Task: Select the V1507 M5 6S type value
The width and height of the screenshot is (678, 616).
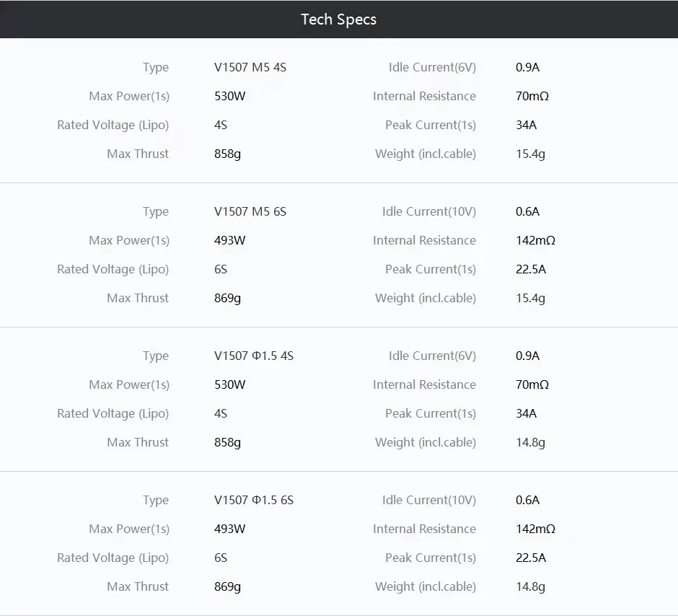Action: click(x=250, y=212)
